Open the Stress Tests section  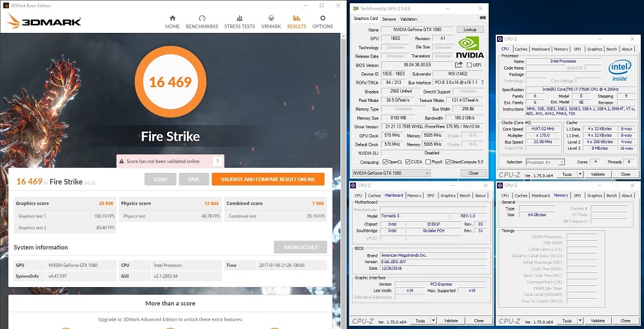pyautogui.click(x=239, y=22)
